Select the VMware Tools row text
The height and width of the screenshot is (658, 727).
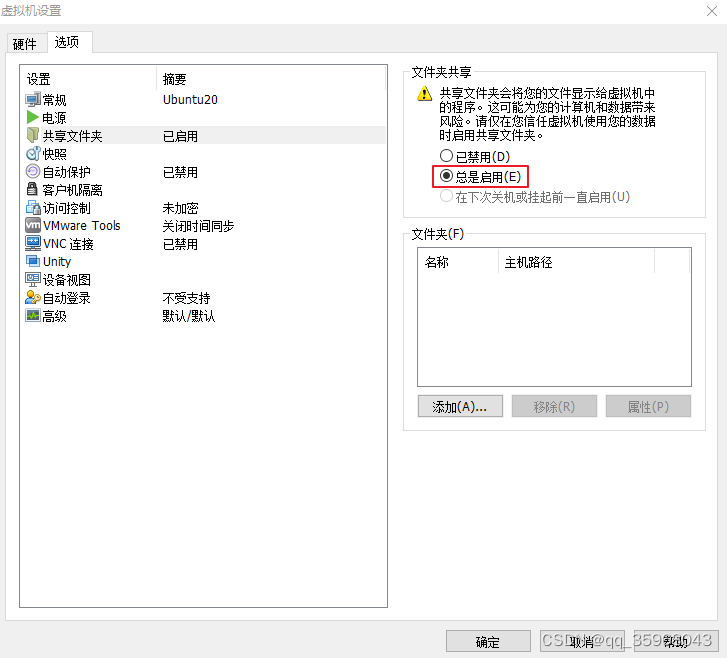point(82,226)
